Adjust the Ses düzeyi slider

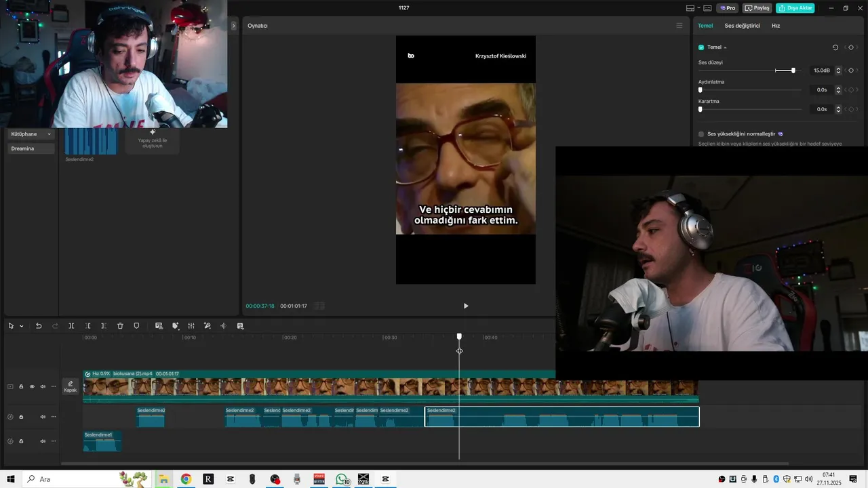(x=793, y=70)
